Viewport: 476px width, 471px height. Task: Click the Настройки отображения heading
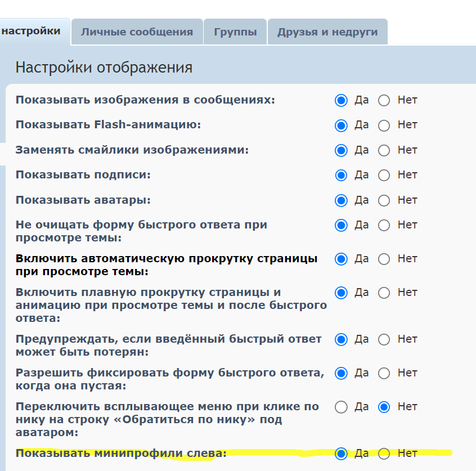[x=104, y=68]
